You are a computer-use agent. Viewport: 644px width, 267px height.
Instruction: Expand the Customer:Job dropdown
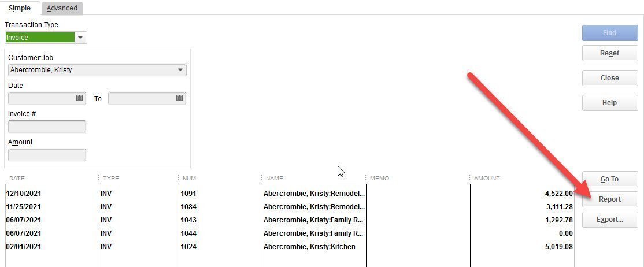180,70
